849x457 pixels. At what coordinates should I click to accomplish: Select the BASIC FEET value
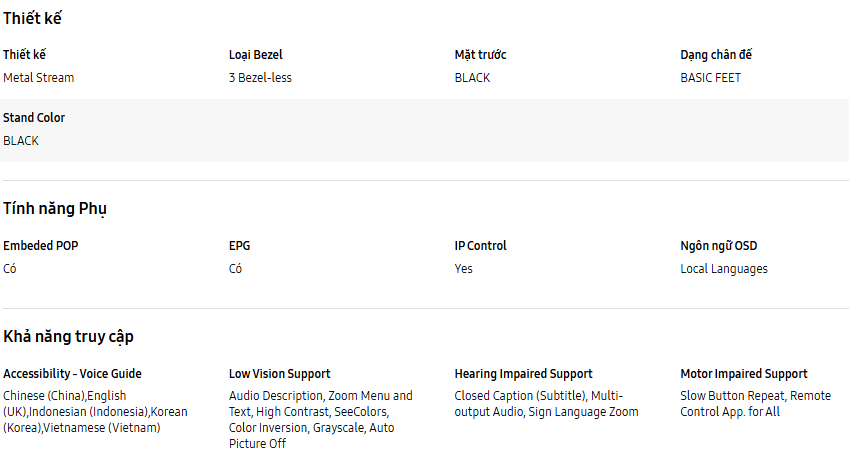(710, 78)
